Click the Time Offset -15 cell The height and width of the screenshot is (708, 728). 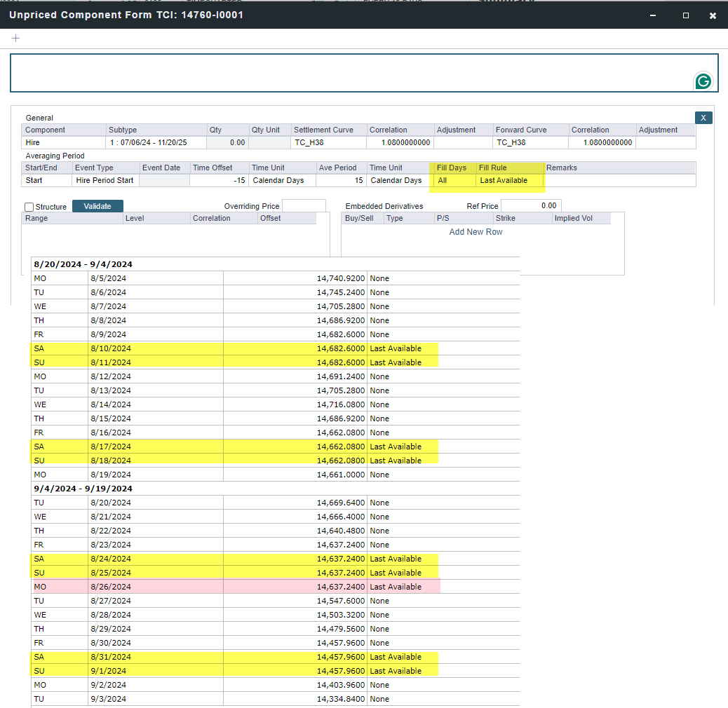(x=218, y=181)
